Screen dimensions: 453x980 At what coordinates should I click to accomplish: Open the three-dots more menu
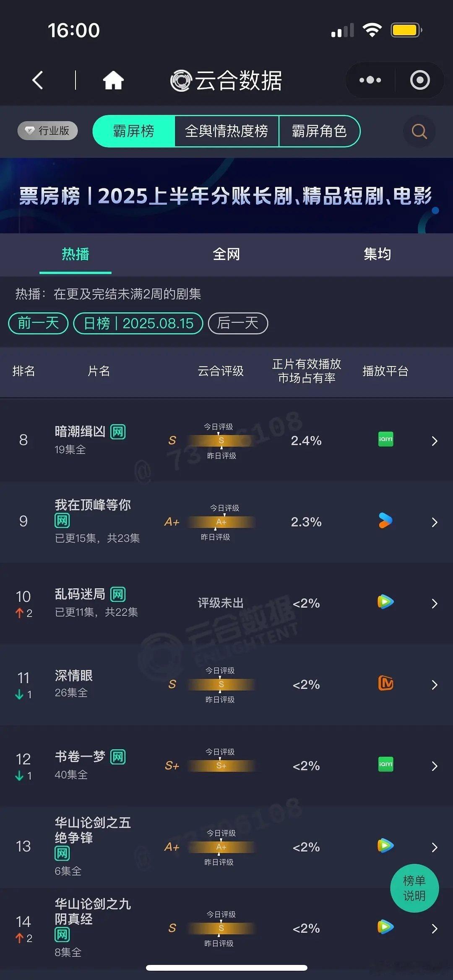click(x=370, y=80)
